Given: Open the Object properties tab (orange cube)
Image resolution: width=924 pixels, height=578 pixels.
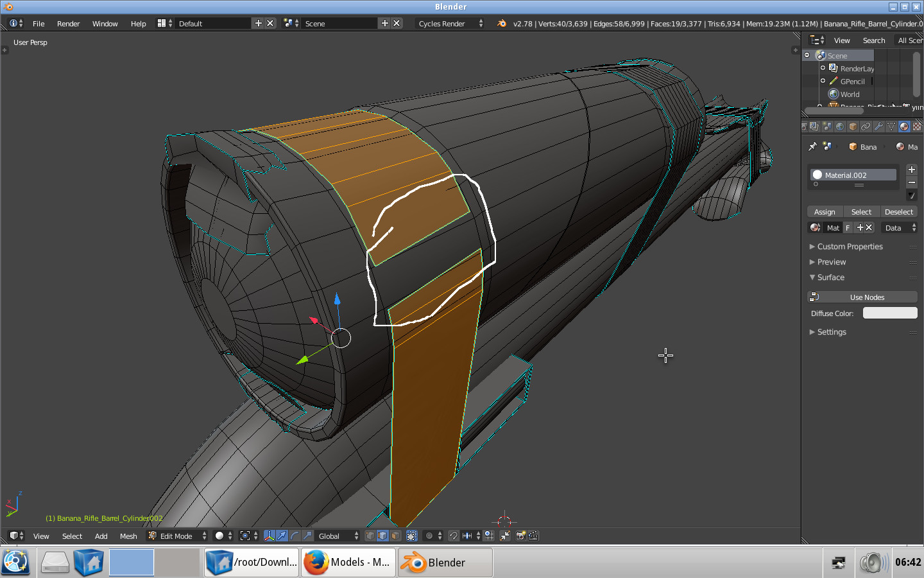Looking at the screenshot, I should tap(853, 127).
